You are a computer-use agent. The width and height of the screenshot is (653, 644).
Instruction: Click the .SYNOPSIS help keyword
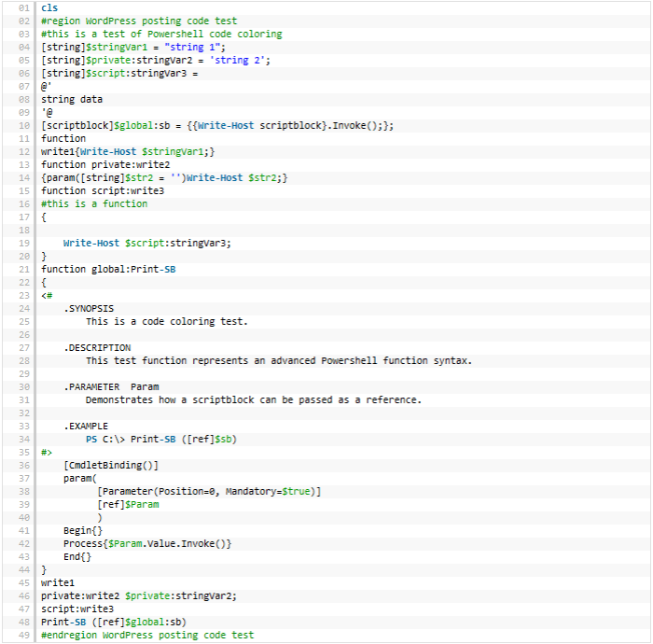pos(89,308)
